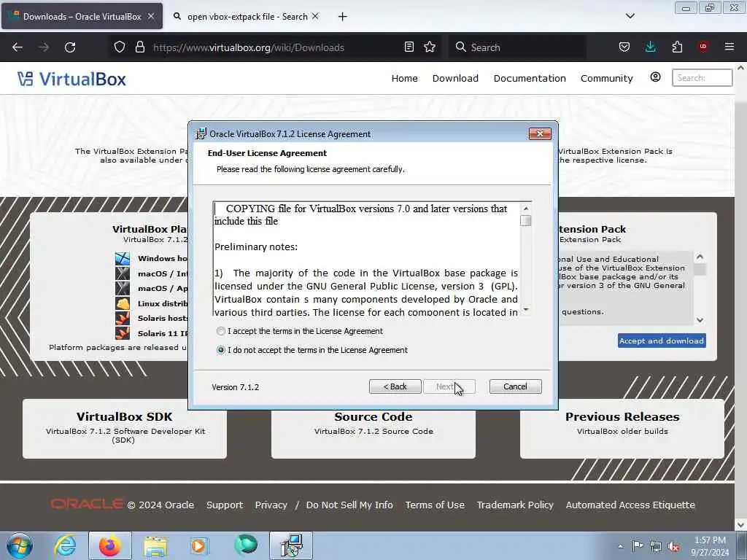Bookmark this page with star icon
Image resolution: width=747 pixels, height=560 pixels.
(x=430, y=47)
